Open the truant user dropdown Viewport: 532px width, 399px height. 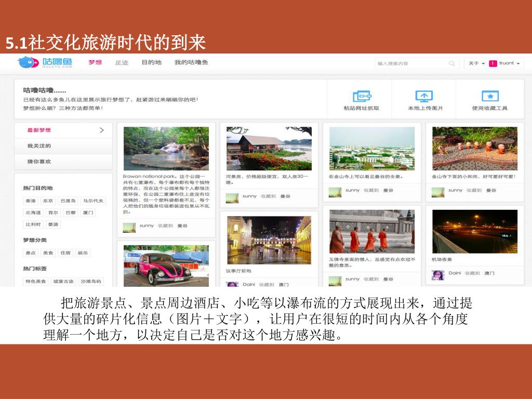tap(510, 63)
